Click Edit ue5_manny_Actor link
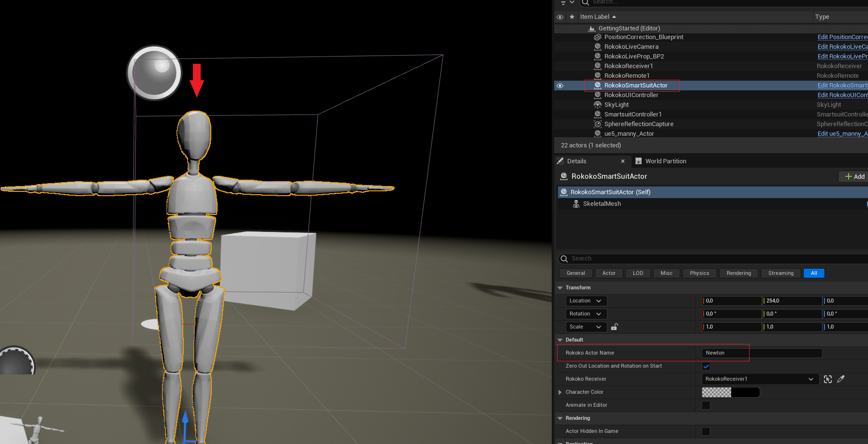Screen dimensions: 868x444 [842, 133]
